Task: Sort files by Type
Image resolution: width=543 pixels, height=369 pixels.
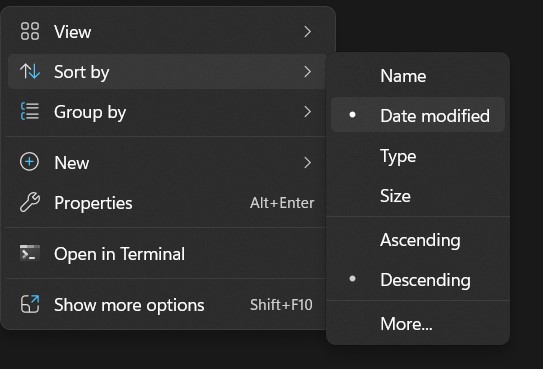Action: [x=418, y=156]
